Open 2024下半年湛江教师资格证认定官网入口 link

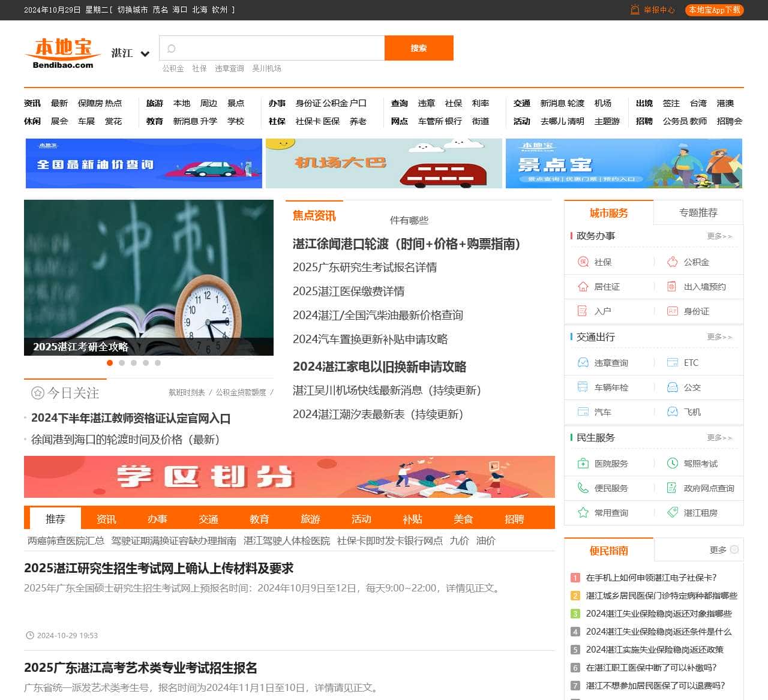pos(131,418)
